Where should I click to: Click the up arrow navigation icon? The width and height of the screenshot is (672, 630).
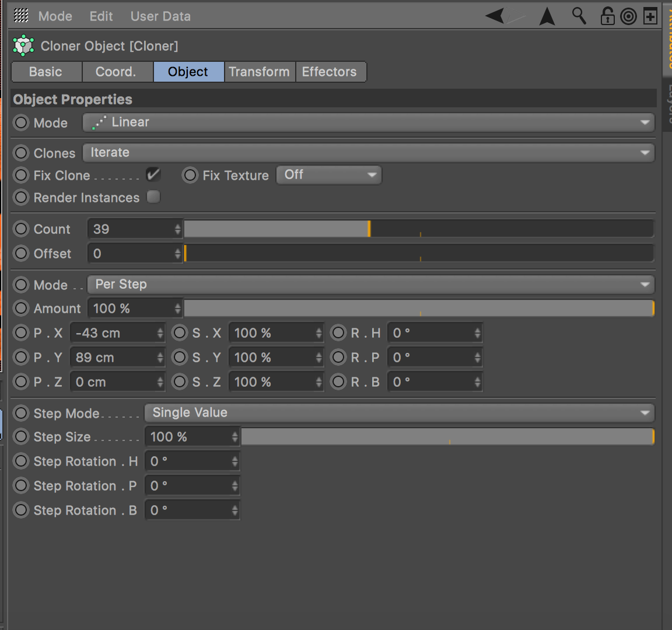pos(547,16)
